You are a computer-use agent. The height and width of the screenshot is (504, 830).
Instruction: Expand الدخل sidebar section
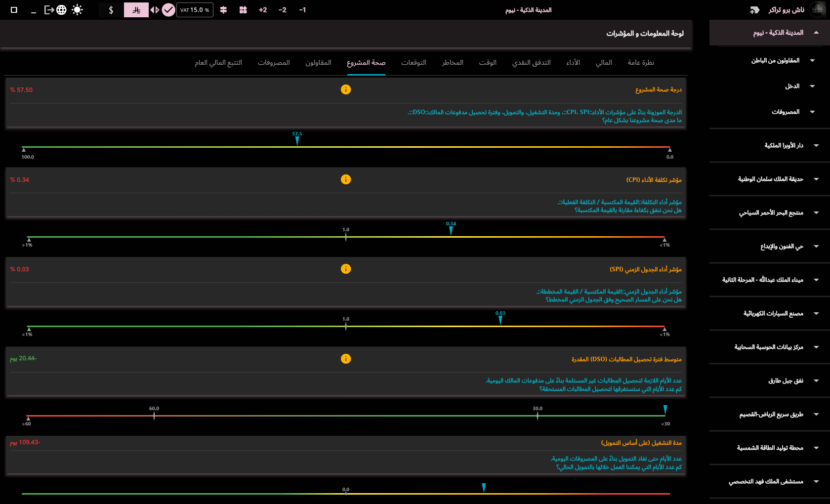pyautogui.click(x=770, y=86)
